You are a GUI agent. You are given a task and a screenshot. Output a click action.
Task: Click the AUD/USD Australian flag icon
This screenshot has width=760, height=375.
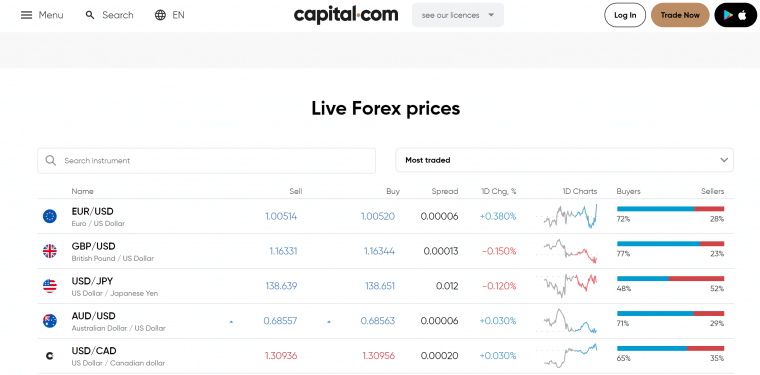click(49, 321)
